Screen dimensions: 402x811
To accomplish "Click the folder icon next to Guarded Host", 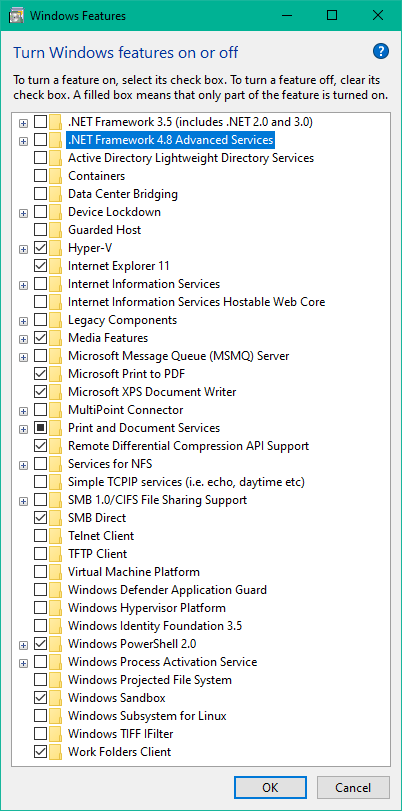I will (56, 230).
